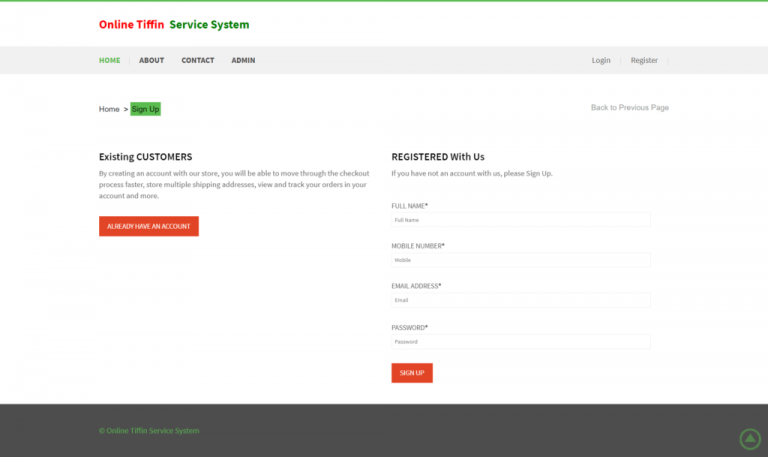Submit the form with Sign Up button
The height and width of the screenshot is (457, 768).
point(411,373)
